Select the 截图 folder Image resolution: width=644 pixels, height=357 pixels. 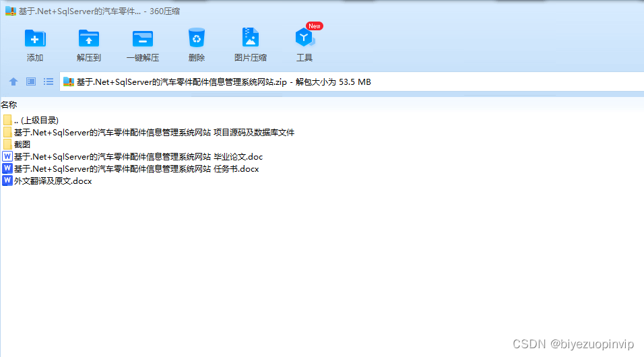(x=16, y=144)
